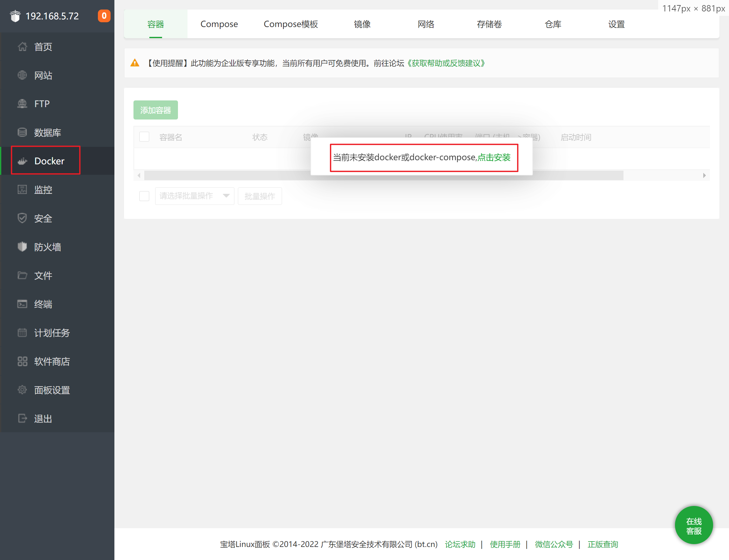Click the folder icon beside 文件
Viewport: 729px width, 560px height.
[22, 275]
